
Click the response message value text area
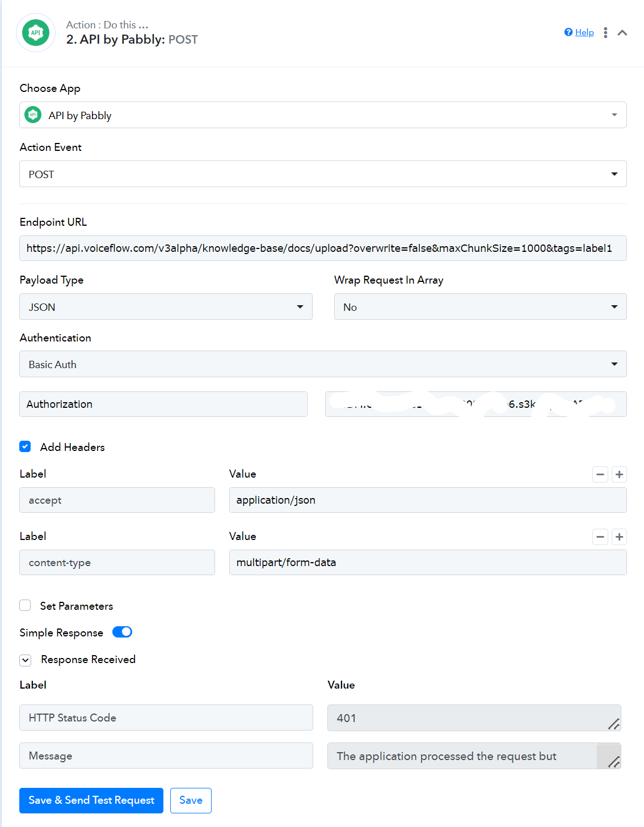pyautogui.click(x=474, y=756)
